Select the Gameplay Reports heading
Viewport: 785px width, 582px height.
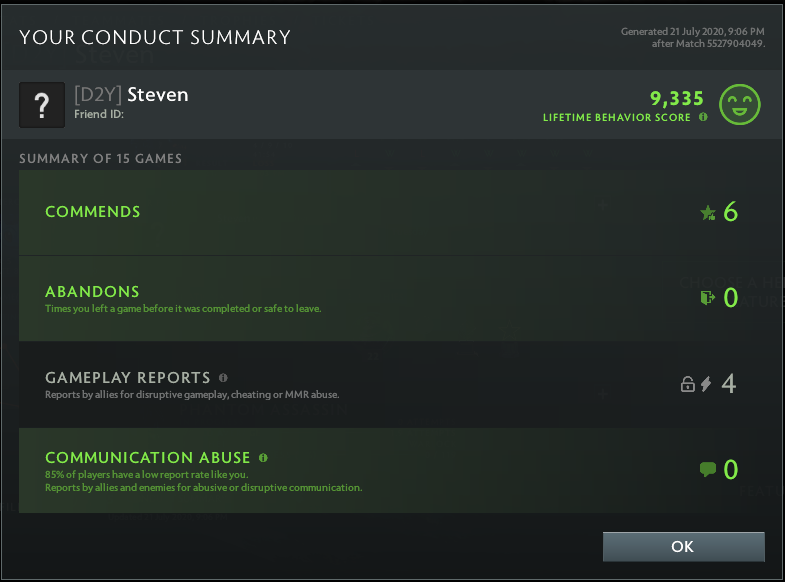pyautogui.click(x=127, y=378)
